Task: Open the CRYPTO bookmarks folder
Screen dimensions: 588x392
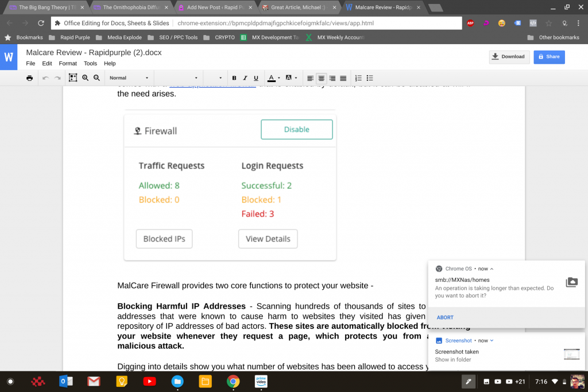Action: point(219,37)
